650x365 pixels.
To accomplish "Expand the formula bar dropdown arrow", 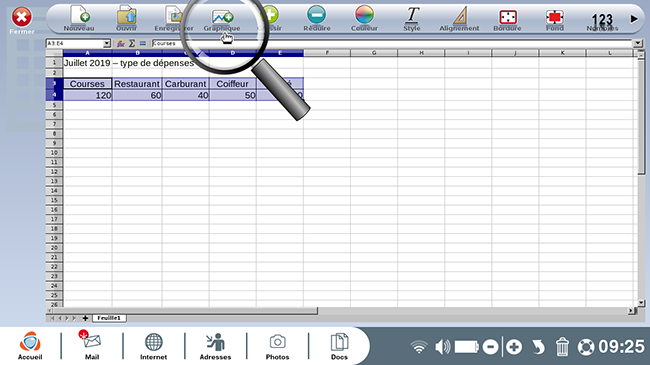I will (638, 43).
